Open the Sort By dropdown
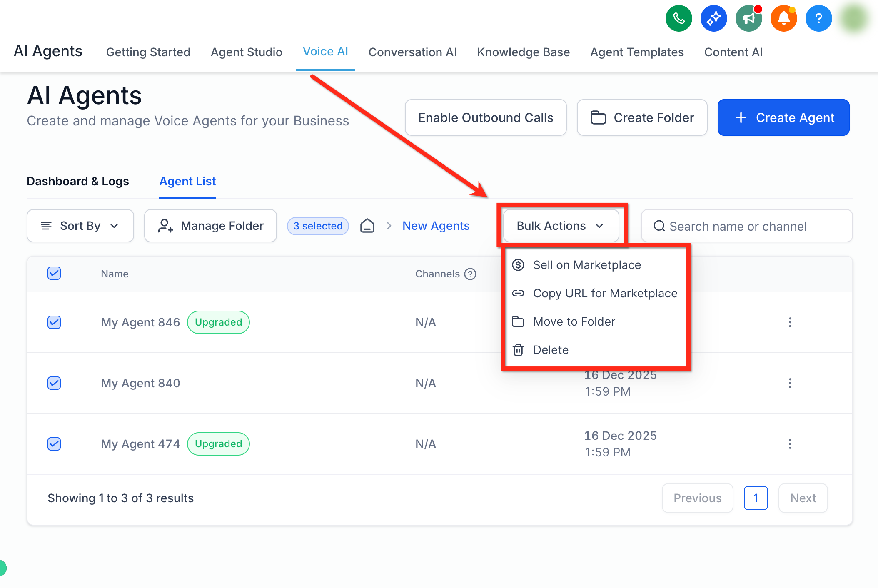This screenshot has width=878, height=588. 80,226
